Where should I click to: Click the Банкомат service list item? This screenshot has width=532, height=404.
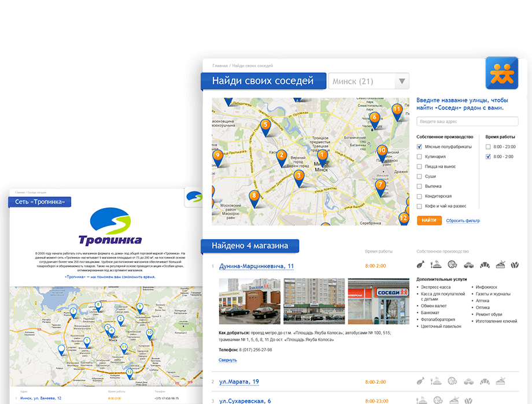(x=430, y=313)
